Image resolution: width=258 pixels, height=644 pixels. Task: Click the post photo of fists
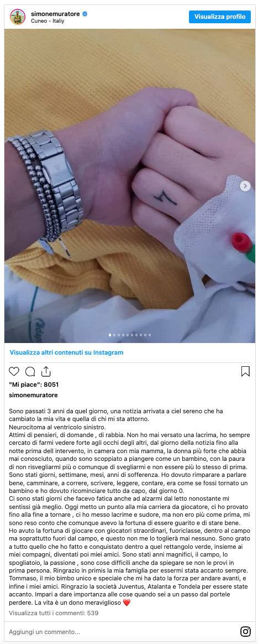pyautogui.click(x=130, y=186)
